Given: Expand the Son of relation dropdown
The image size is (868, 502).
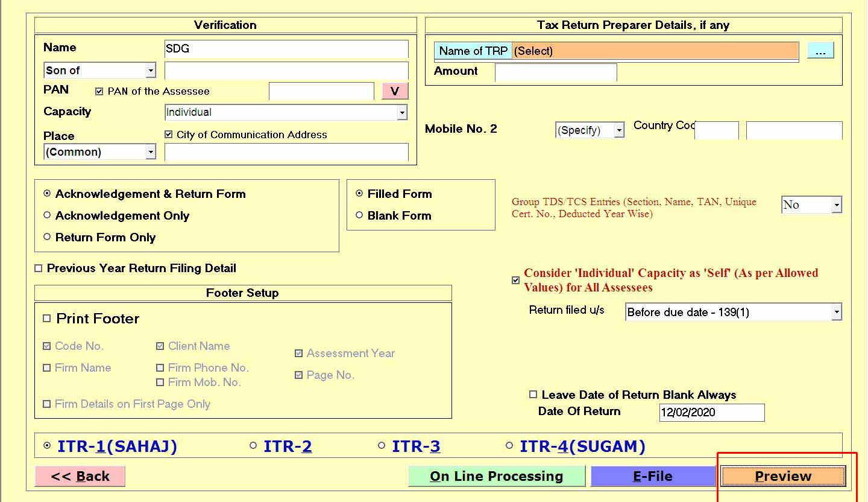Looking at the screenshot, I should coord(151,71).
